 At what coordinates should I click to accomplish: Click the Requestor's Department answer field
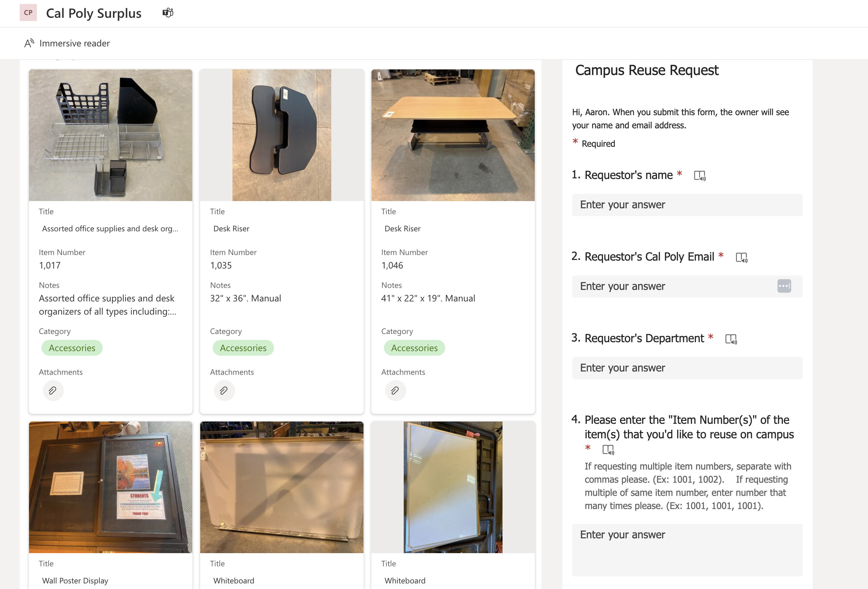coord(687,368)
